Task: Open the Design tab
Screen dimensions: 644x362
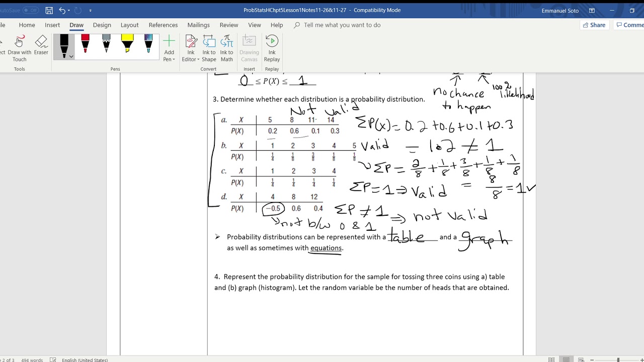Action: (102, 25)
